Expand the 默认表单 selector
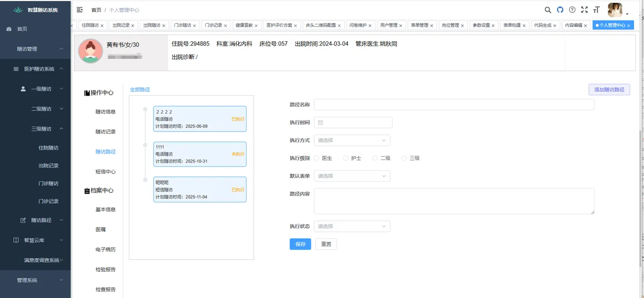The height and width of the screenshot is (298, 644). 352,176
